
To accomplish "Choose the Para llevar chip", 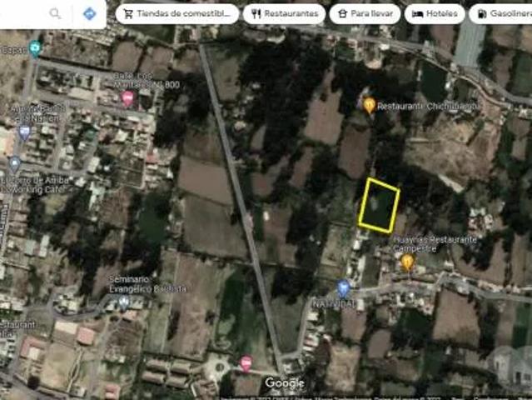I will point(365,14).
